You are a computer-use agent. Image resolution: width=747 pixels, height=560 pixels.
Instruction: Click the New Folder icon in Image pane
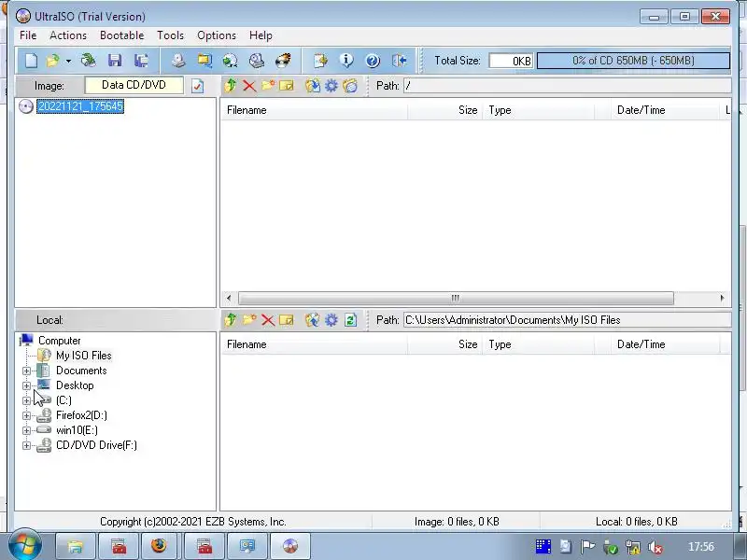tap(268, 86)
